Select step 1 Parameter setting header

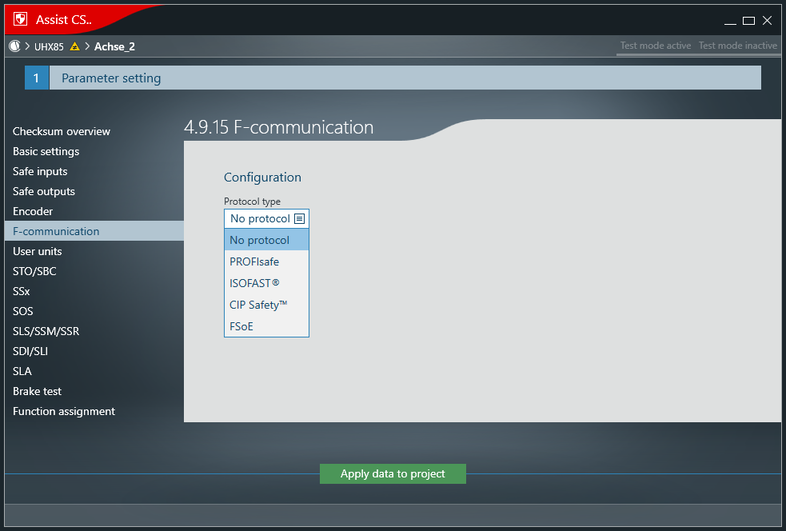click(x=110, y=78)
